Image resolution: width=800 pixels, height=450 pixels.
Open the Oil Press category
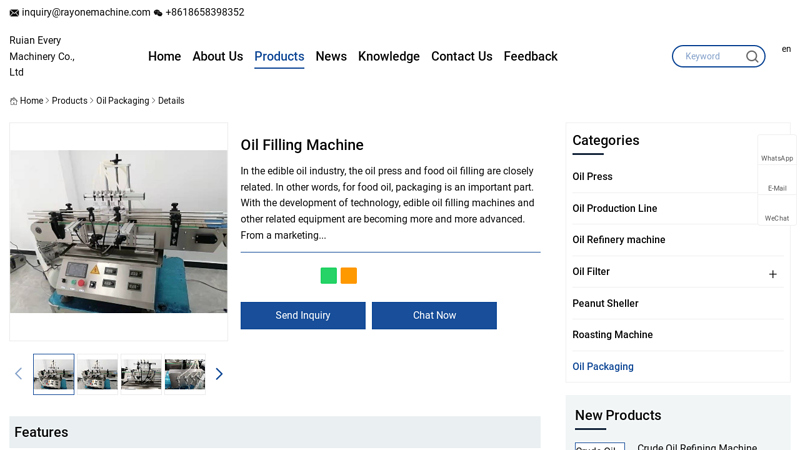click(592, 177)
